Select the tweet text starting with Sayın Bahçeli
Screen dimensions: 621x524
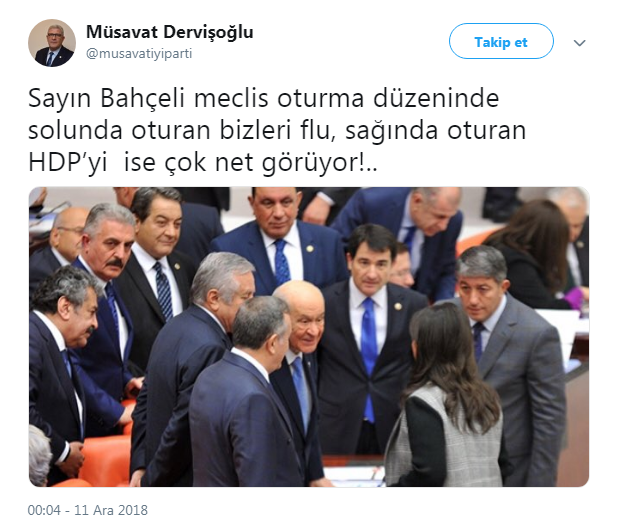pyautogui.click(x=277, y=130)
